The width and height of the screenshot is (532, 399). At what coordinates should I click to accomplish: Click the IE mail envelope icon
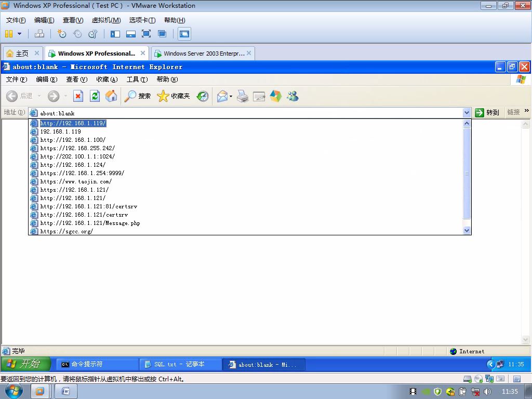point(222,96)
